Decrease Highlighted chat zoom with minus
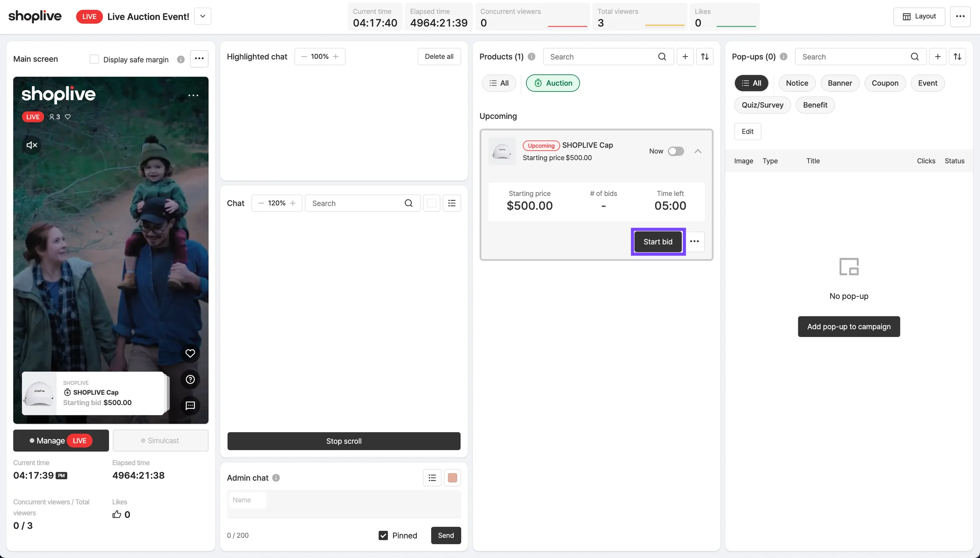The image size is (980, 558). (x=304, y=56)
